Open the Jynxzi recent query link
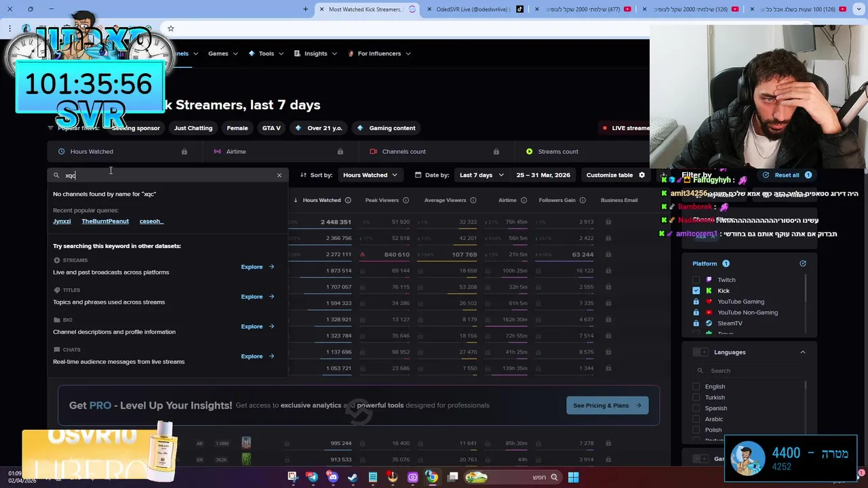 click(x=62, y=221)
